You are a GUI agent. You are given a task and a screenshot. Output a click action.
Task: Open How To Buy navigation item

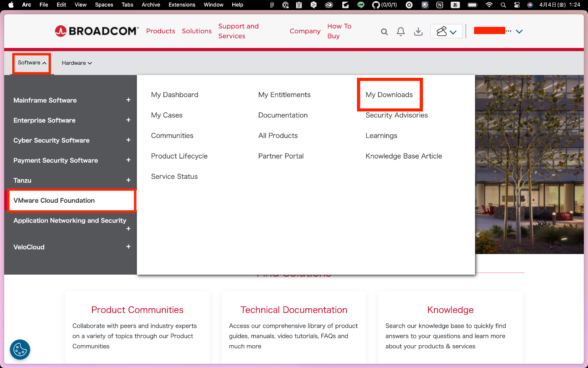pos(339,31)
